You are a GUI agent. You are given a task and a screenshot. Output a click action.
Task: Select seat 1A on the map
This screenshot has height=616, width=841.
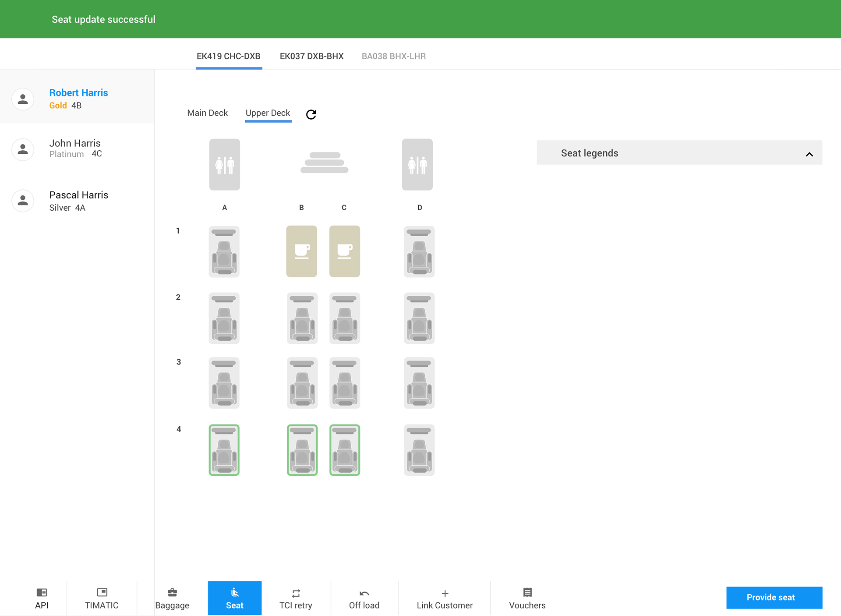[x=224, y=251]
